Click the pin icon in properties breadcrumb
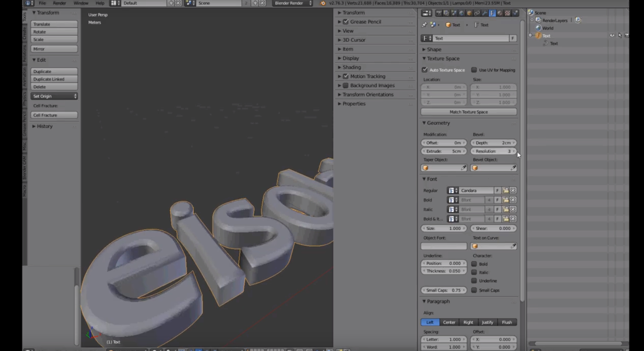 (x=424, y=25)
